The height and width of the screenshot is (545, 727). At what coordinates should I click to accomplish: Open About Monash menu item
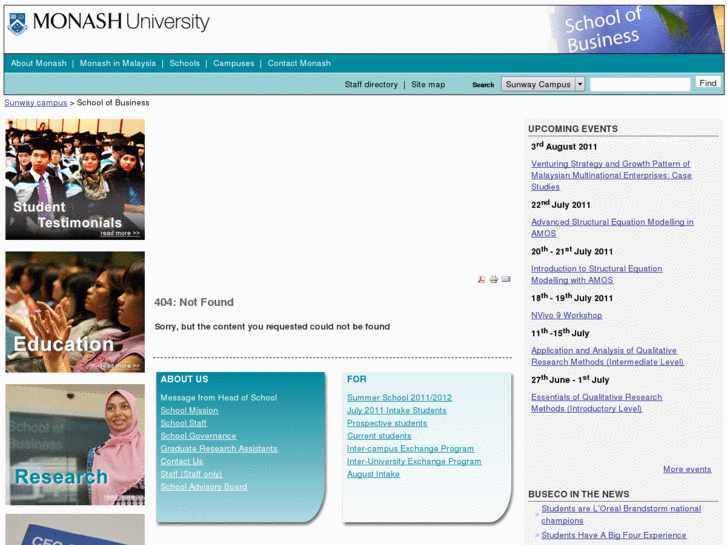click(38, 63)
